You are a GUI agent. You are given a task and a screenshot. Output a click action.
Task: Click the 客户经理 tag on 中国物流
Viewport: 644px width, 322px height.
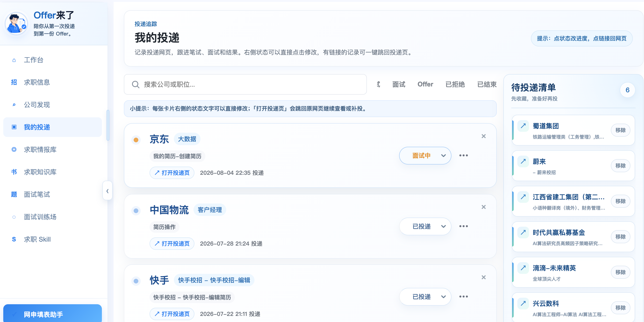point(210,210)
